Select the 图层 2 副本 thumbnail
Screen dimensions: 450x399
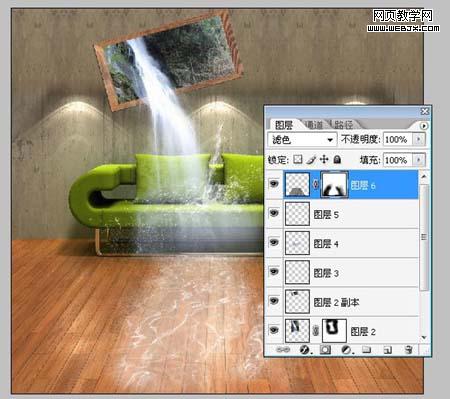297,302
